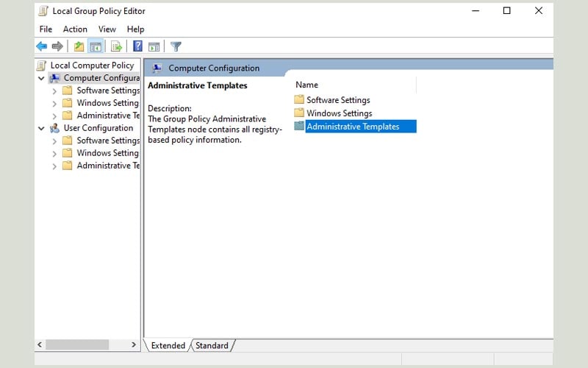Expand Windows Settings under User Configuration
The image size is (588, 368).
coord(54,153)
